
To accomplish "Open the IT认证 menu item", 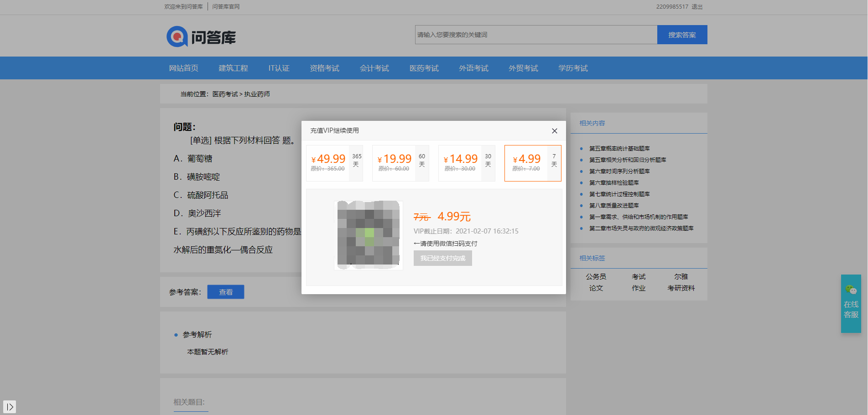I will click(x=279, y=68).
